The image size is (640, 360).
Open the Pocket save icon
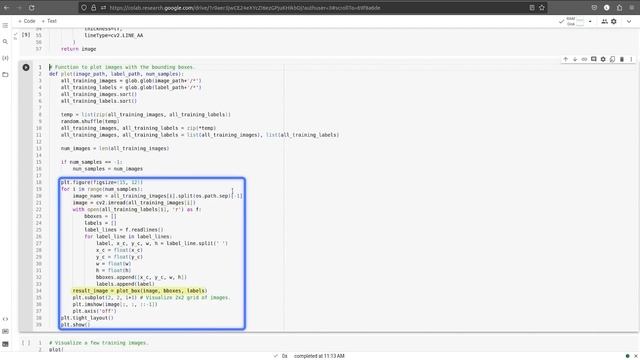pos(594,7)
